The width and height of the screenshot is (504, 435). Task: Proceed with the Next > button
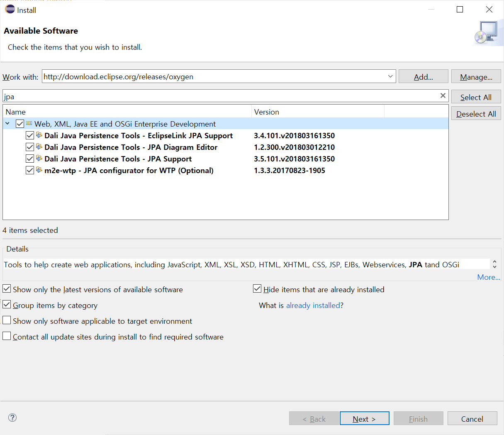point(365,418)
